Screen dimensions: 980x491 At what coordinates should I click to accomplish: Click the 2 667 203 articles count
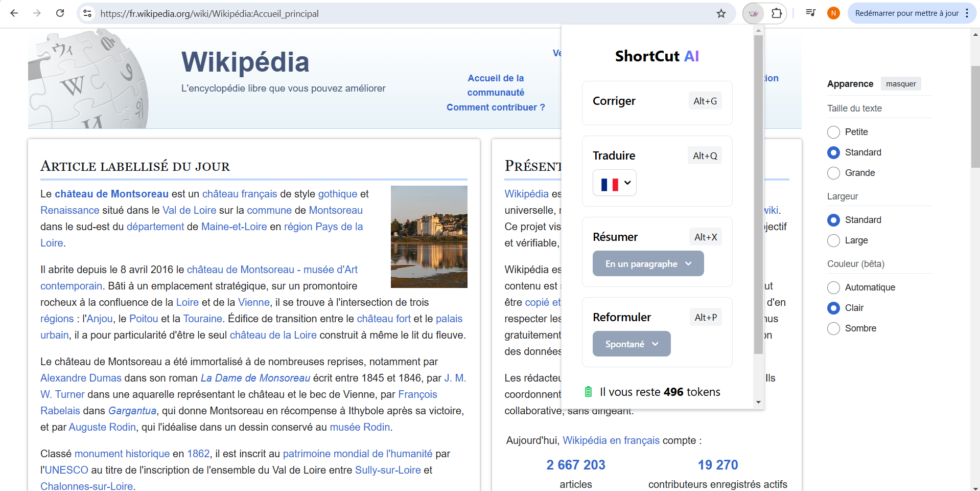[576, 465]
